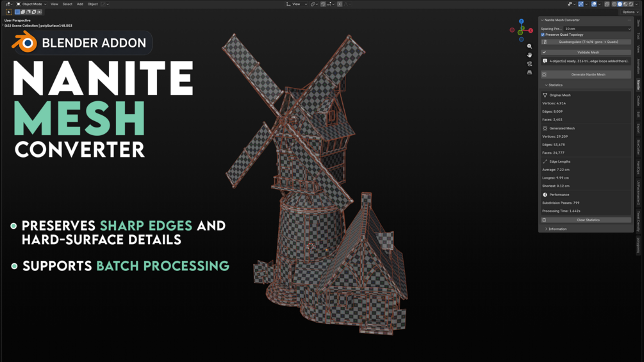Click the 'Processing Time: 1.642s' text
Viewport: 644px width, 362px height.
point(561,211)
